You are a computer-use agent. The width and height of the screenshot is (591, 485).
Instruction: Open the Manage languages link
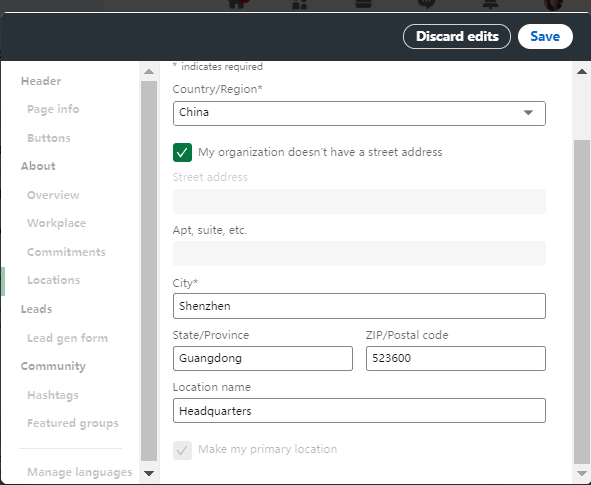point(80,472)
